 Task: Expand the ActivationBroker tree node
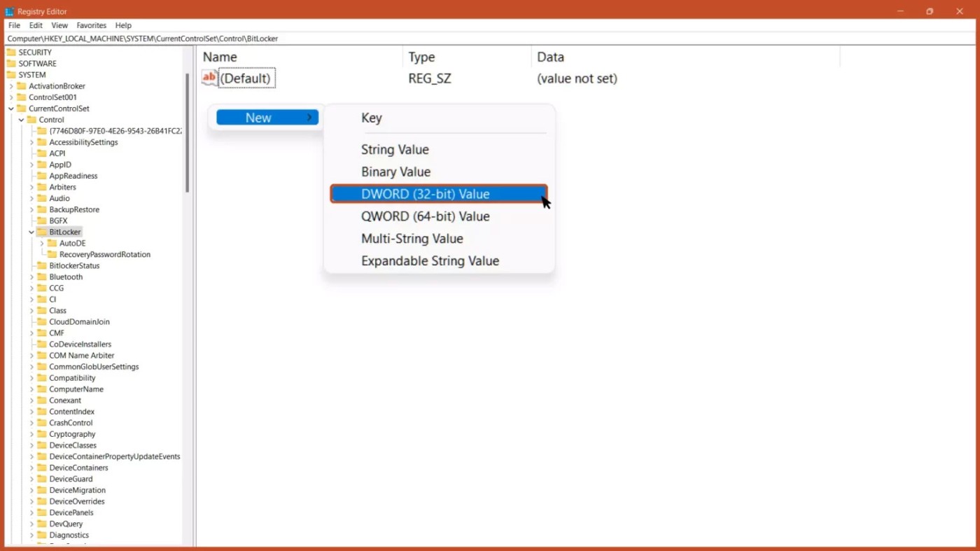click(x=11, y=86)
